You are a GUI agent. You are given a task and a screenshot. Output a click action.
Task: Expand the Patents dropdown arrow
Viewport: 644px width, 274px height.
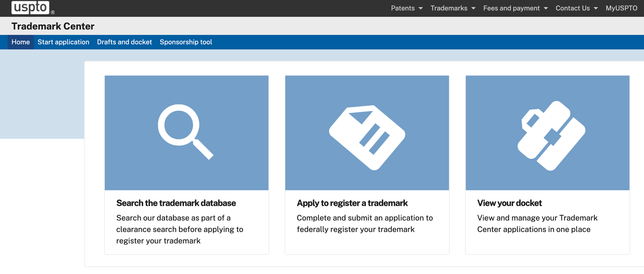pos(421,8)
